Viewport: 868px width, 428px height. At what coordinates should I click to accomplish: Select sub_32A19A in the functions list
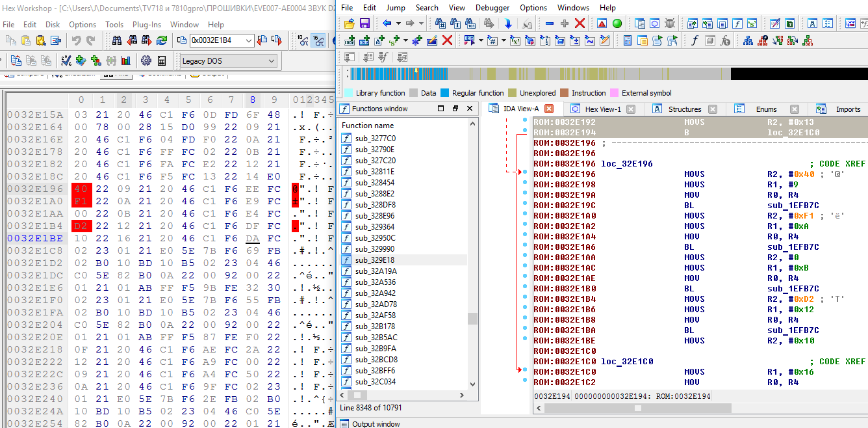pos(375,271)
